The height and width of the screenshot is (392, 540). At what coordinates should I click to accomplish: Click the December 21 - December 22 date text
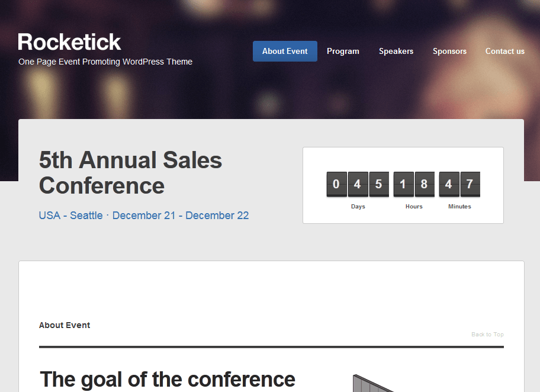pyautogui.click(x=181, y=216)
